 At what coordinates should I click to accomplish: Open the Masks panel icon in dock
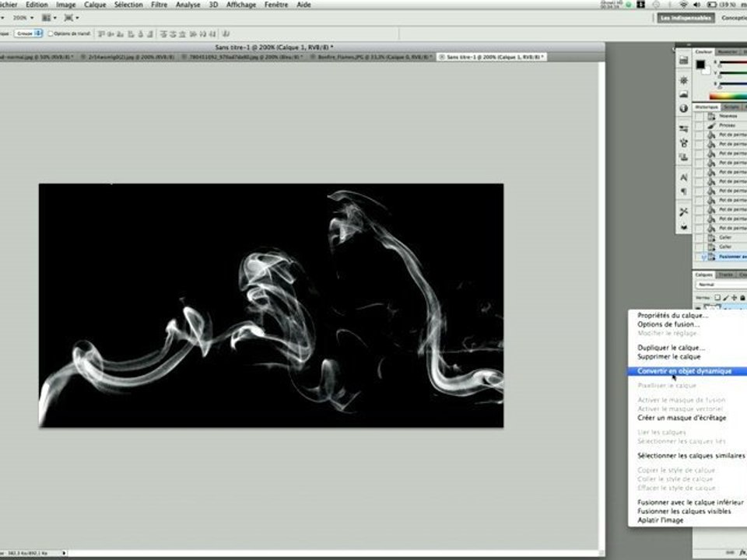[684, 94]
